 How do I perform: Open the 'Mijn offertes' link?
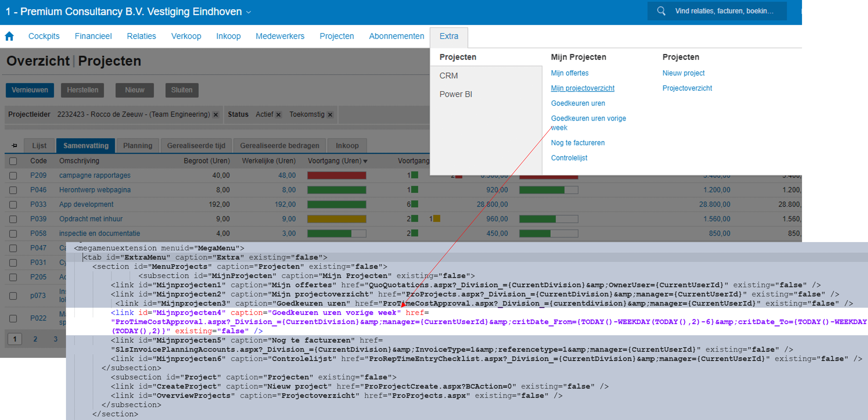tap(570, 73)
